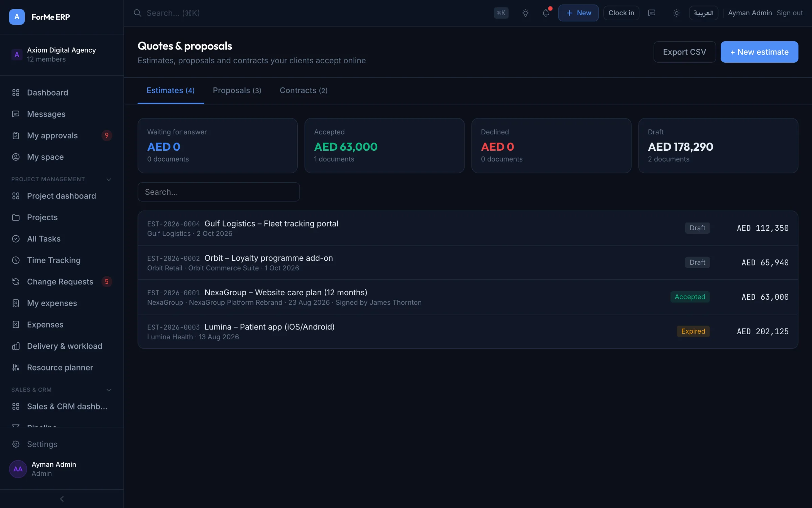Switch to the Proposals tab
The width and height of the screenshot is (812, 508).
click(x=237, y=90)
